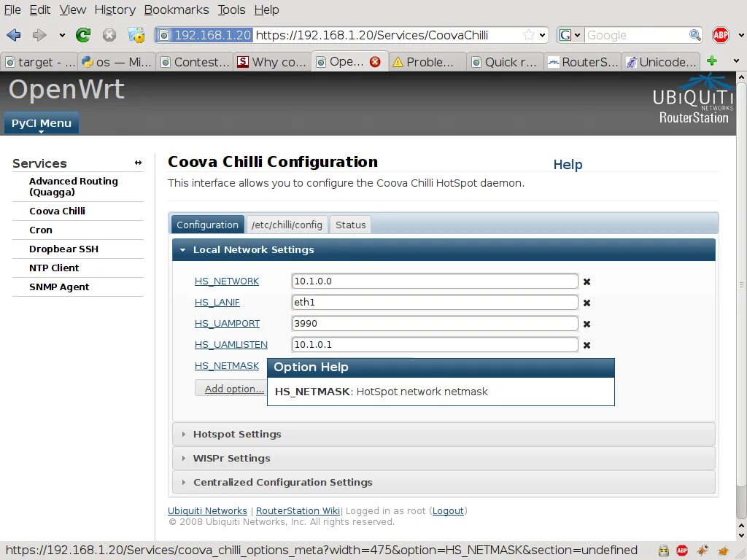Reload the page with the green refresh icon
This screenshot has height=560, width=747.
[83, 35]
